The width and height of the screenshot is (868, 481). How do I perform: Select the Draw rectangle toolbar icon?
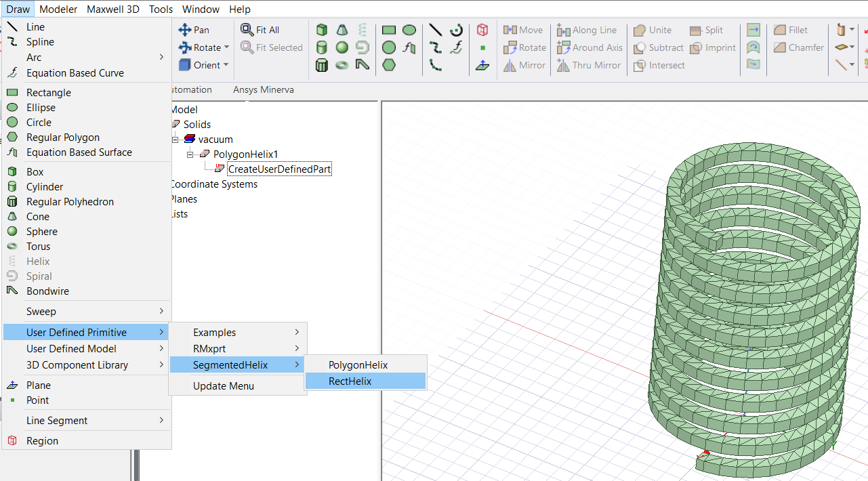[389, 30]
